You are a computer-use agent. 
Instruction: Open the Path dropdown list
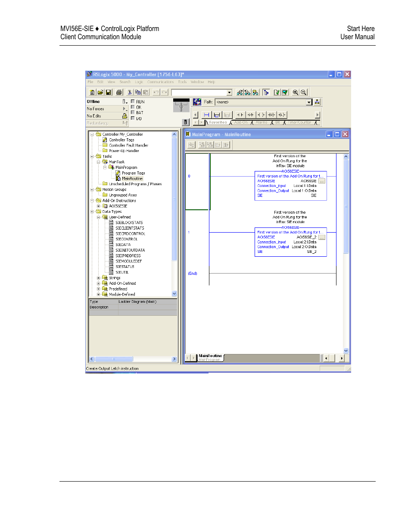click(x=309, y=102)
